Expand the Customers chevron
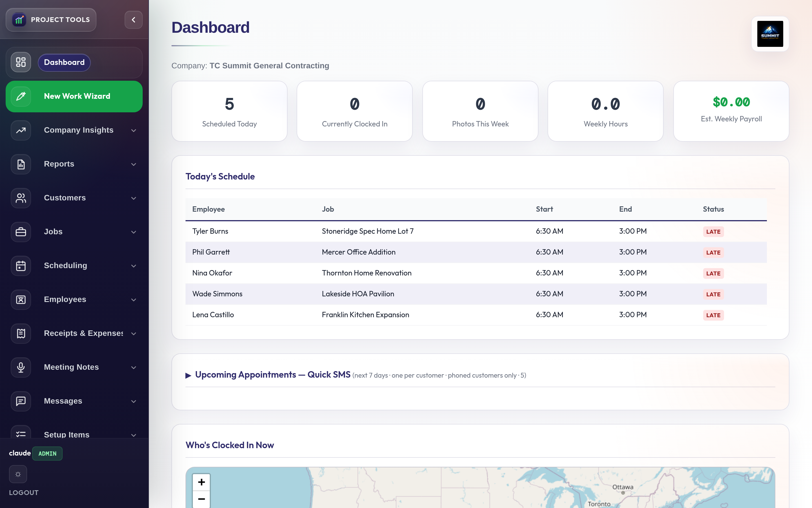 tap(134, 198)
